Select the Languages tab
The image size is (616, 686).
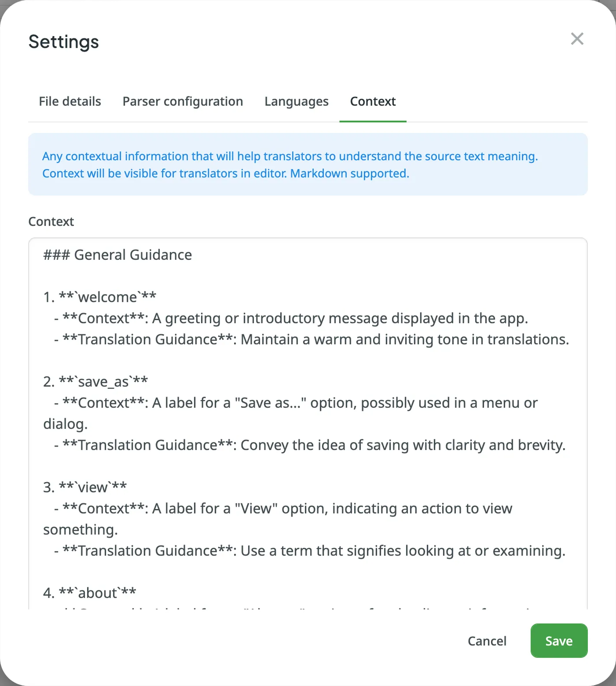[x=296, y=101]
